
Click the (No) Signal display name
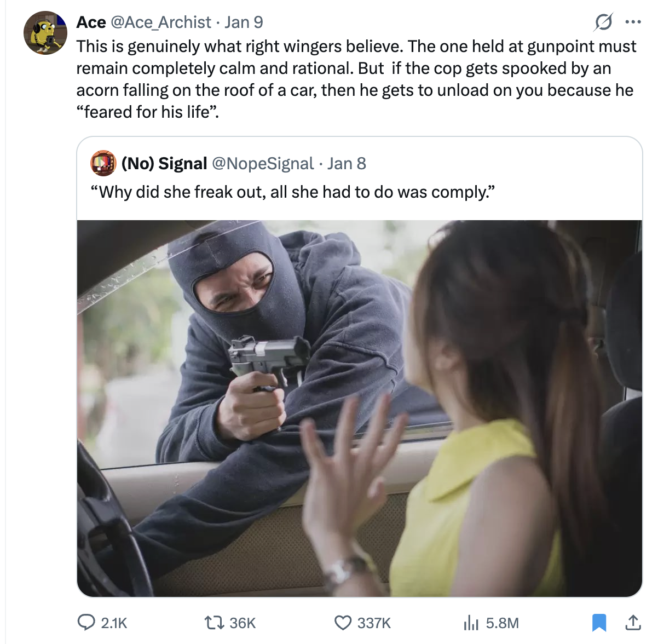tap(164, 163)
